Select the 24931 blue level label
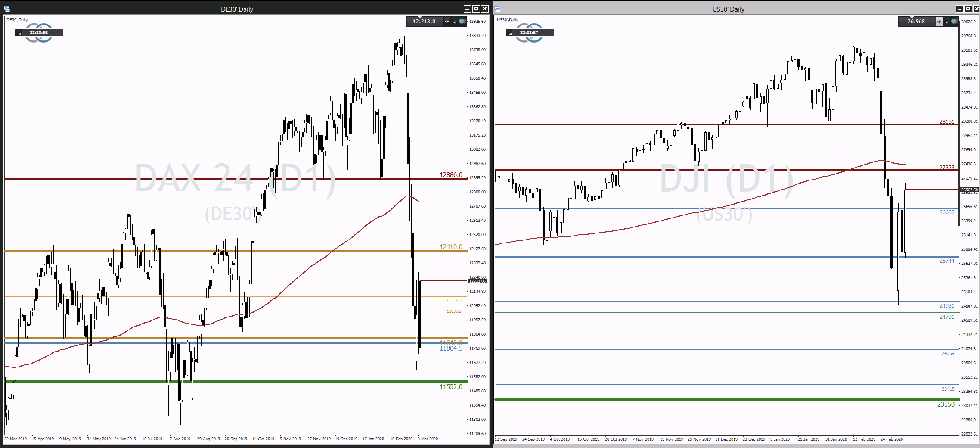The height and width of the screenshot is (448, 980). 946,306
